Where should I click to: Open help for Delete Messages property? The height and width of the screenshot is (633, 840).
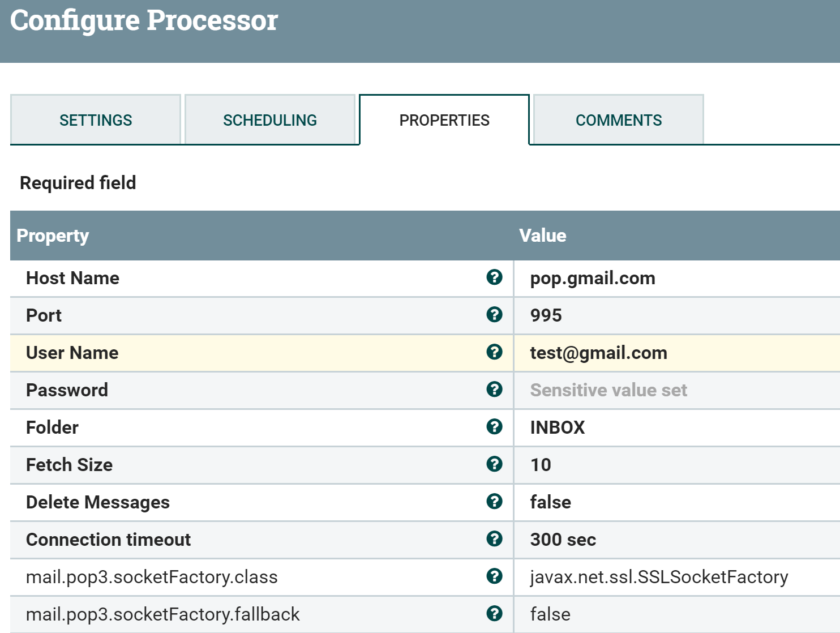click(495, 502)
